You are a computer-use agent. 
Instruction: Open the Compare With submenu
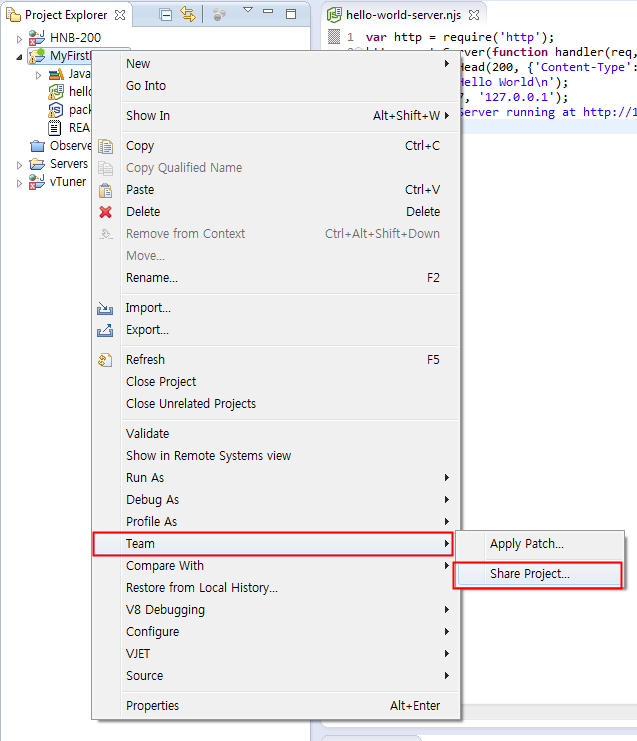pyautogui.click(x=276, y=566)
